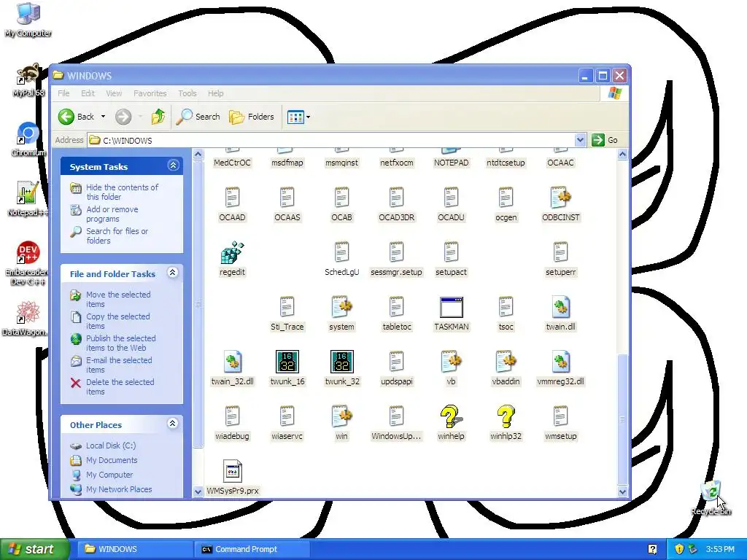Click Hide the contents of this folder
The height and width of the screenshot is (560, 747).
tap(122, 192)
